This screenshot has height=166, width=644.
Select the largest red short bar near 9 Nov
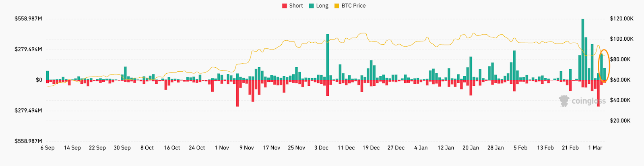pos(237,93)
